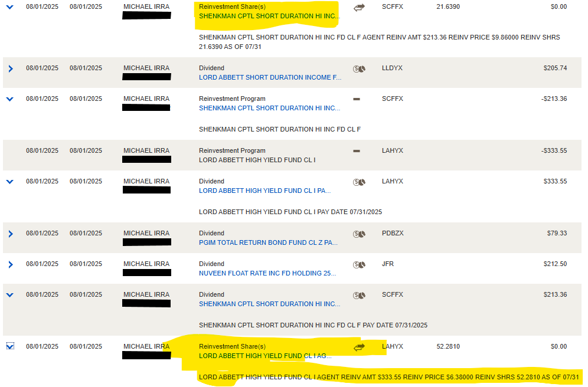Click the minus icon in the -$213.36 row

coord(357,99)
